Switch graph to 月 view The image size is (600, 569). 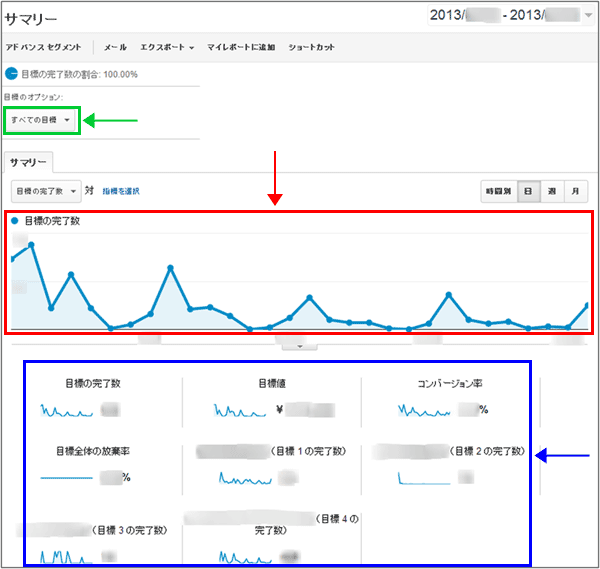click(x=575, y=191)
